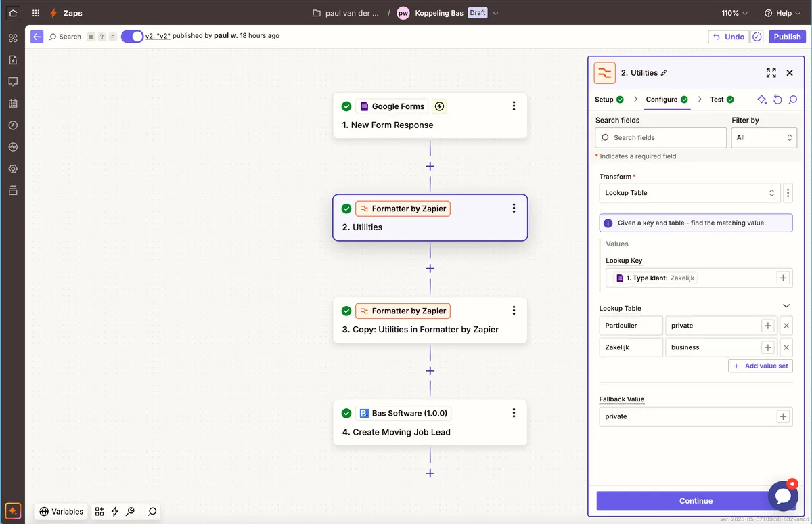Image resolution: width=812 pixels, height=524 pixels.
Task: Open the sidebar settings gear icon
Action: pos(13,169)
